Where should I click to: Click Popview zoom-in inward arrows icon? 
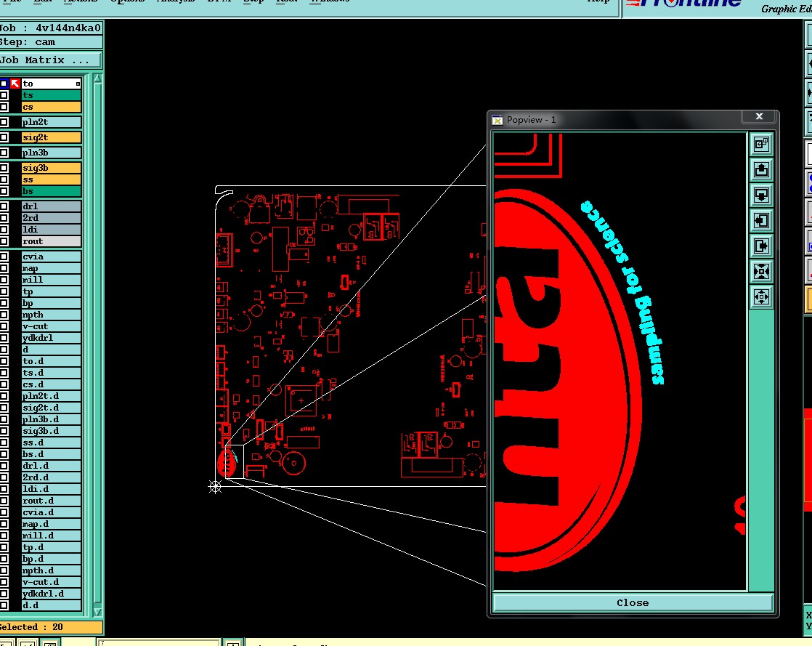[x=761, y=271]
